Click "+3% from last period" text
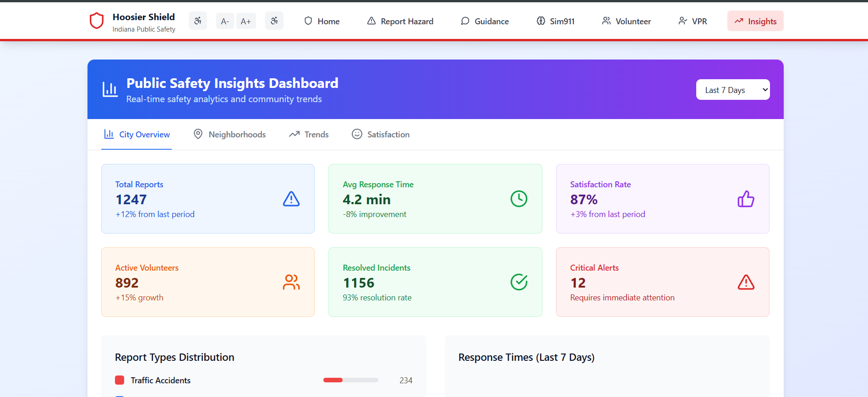 (608, 214)
